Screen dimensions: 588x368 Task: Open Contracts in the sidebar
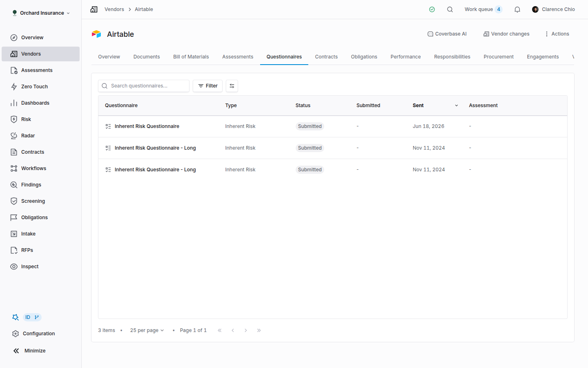(x=40, y=152)
